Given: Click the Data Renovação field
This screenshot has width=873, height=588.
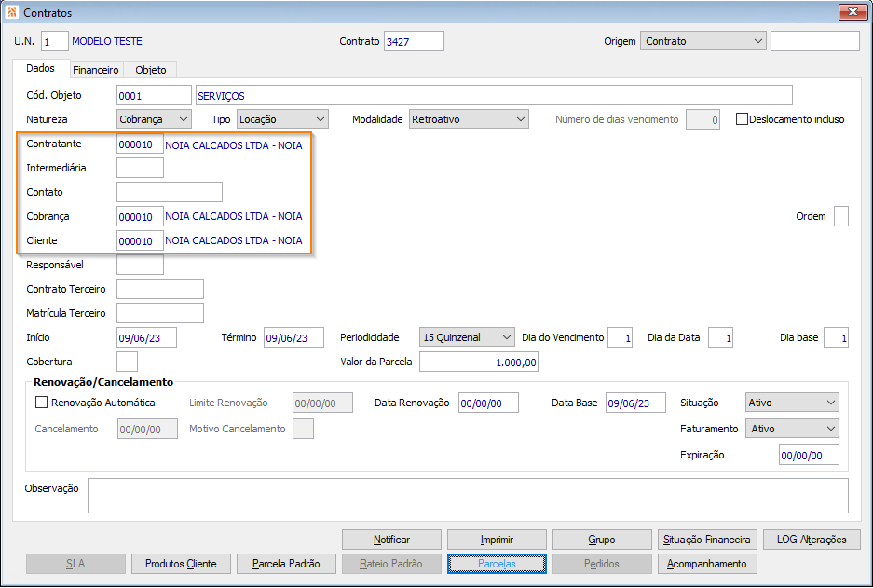Looking at the screenshot, I should tap(488, 403).
